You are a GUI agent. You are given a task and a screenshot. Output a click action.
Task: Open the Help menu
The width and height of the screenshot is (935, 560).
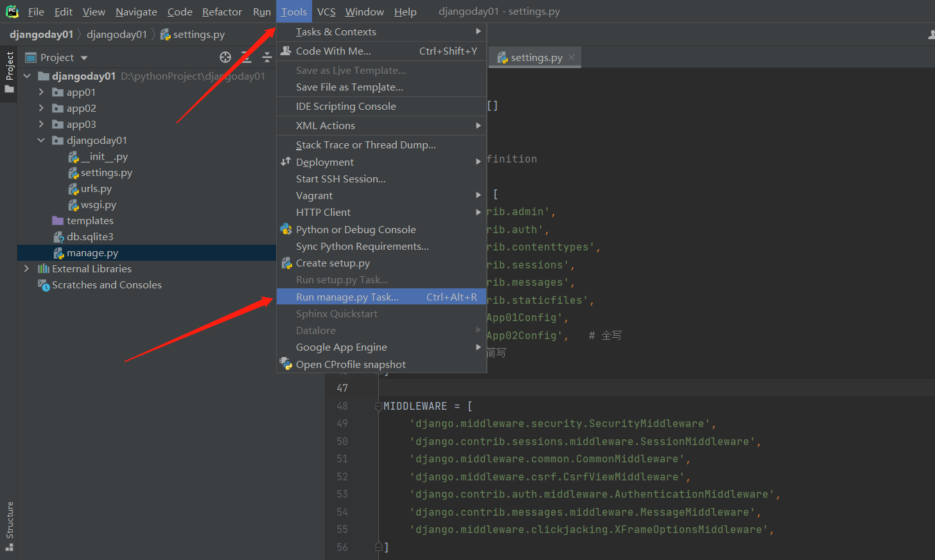405,12
